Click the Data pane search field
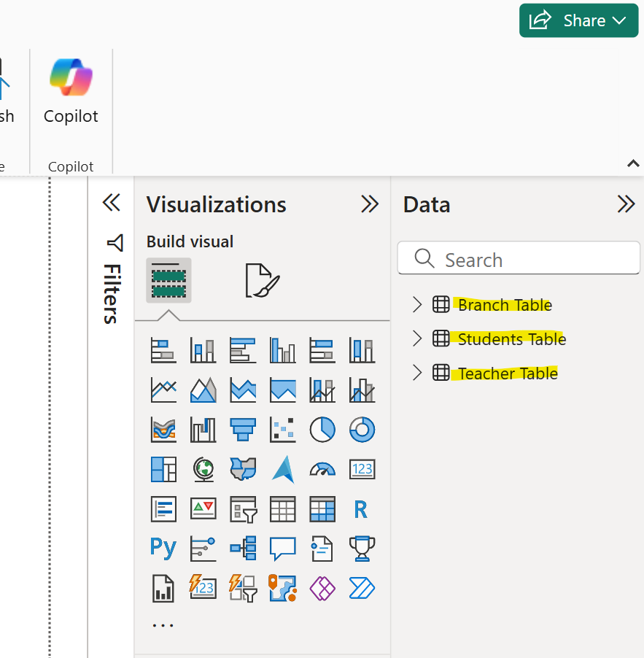The width and height of the screenshot is (644, 658). (518, 259)
